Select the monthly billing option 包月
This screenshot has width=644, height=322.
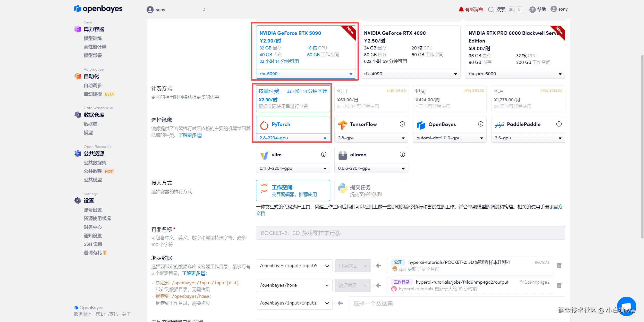pos(528,99)
